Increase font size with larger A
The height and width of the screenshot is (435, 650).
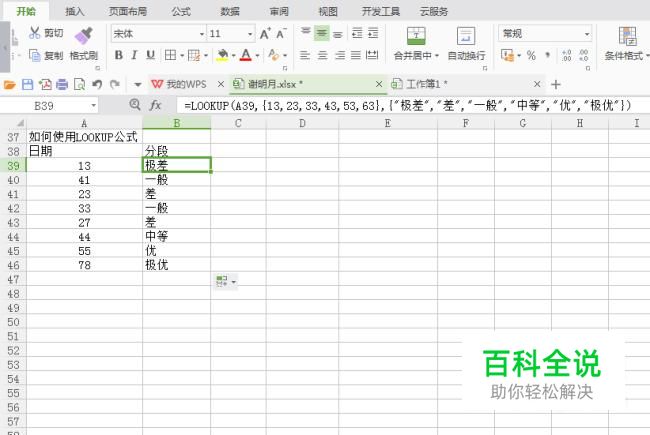pos(265,34)
